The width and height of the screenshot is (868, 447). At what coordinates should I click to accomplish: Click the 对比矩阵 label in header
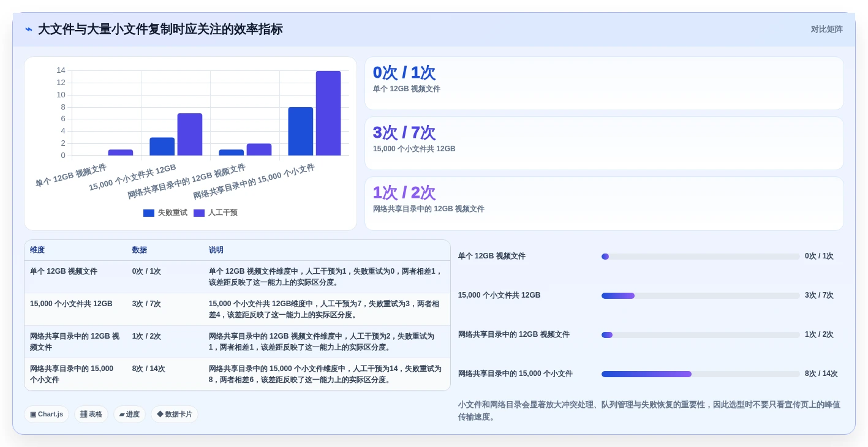point(826,29)
